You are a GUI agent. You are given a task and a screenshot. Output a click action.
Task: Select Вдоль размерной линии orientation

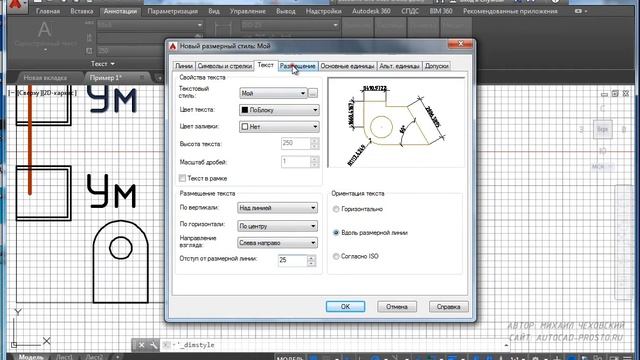336,233
